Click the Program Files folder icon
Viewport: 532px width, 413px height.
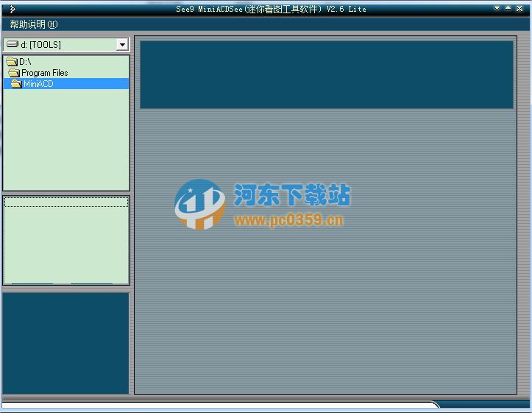click(14, 73)
